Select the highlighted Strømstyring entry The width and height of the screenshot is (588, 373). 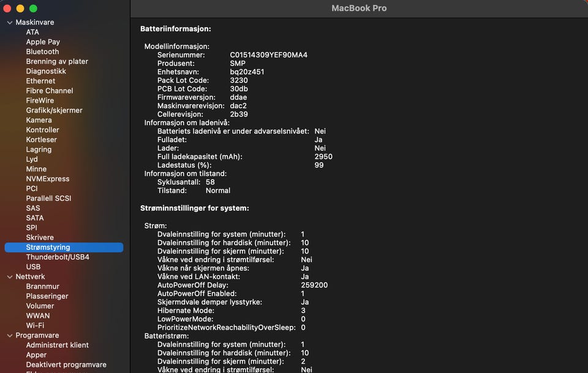coord(64,247)
